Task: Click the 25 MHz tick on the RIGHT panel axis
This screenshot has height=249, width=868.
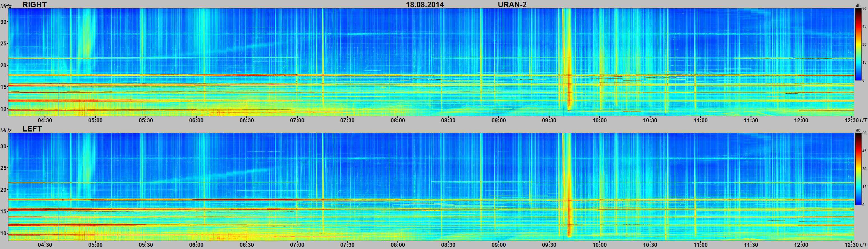Action: tap(4, 43)
